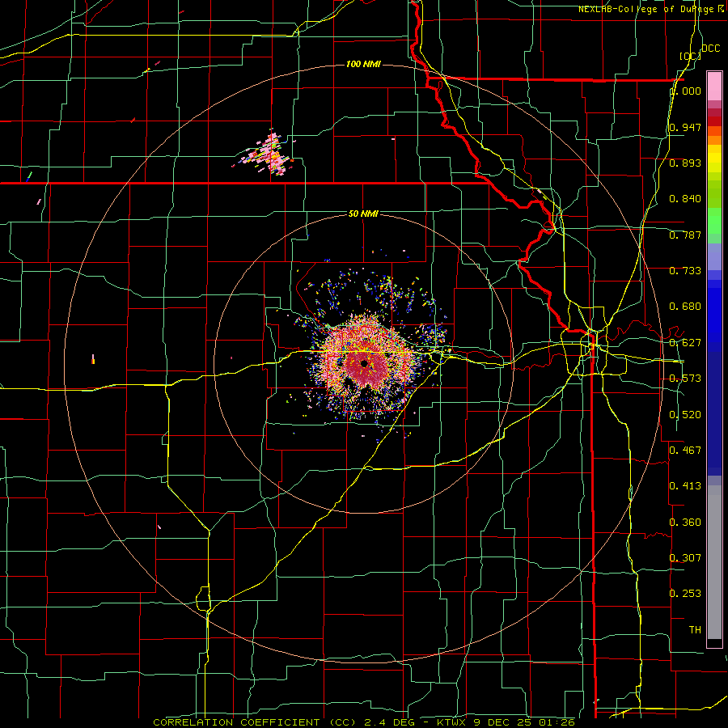
Task: Click the 0.947 value on color scale
Action: [x=685, y=127]
